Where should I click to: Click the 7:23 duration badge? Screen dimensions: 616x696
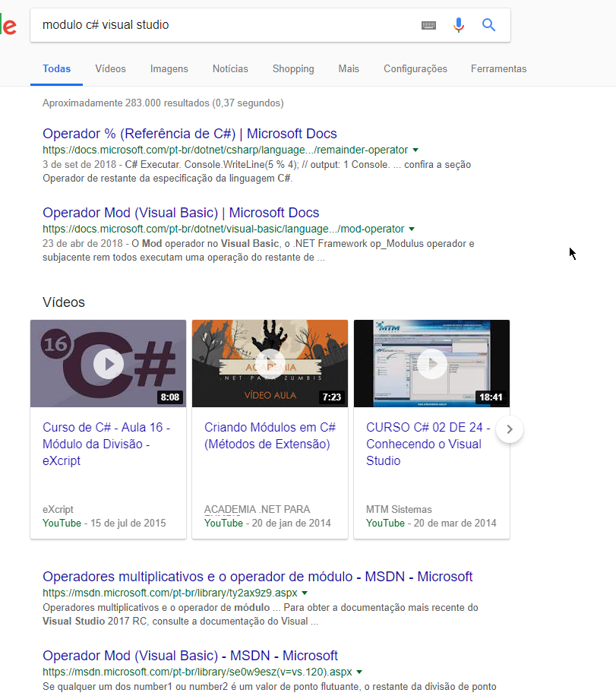pyautogui.click(x=331, y=397)
